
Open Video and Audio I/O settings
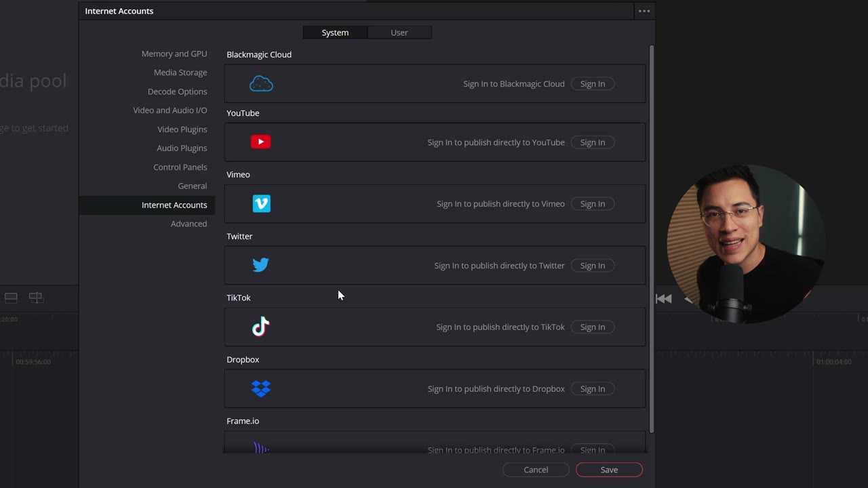[x=170, y=110]
